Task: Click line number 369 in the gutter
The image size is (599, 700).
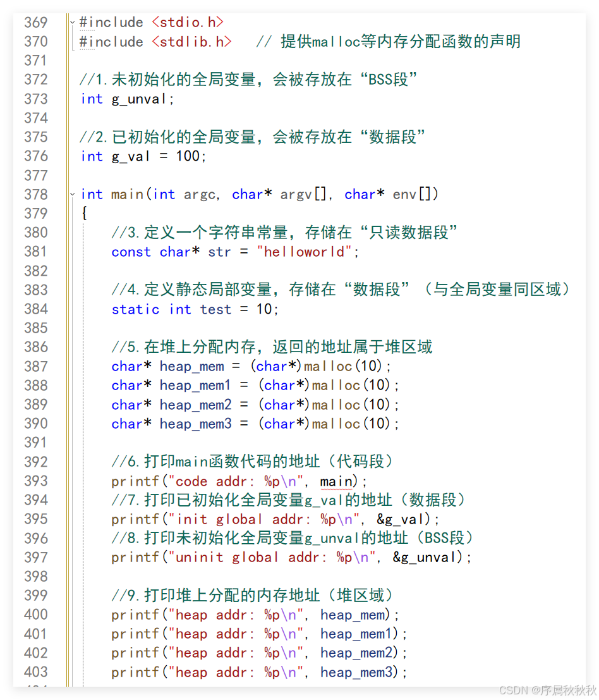Action: [35, 22]
